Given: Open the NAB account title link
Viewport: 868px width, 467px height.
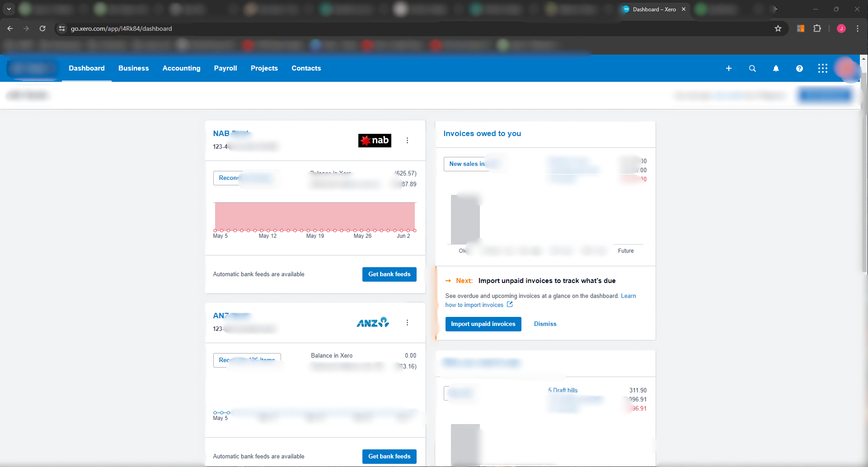Looking at the screenshot, I should tap(232, 133).
